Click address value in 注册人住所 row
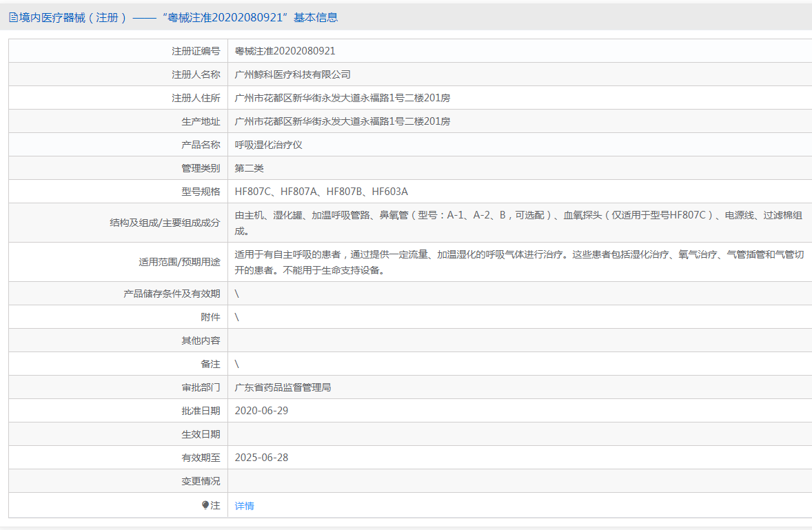This screenshot has height=530, width=812. pos(343,98)
